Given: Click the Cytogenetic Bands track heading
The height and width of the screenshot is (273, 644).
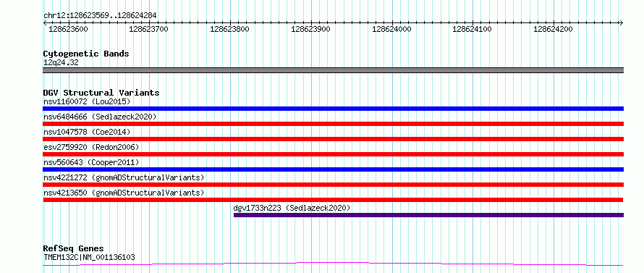Looking at the screenshot, I should [x=86, y=54].
